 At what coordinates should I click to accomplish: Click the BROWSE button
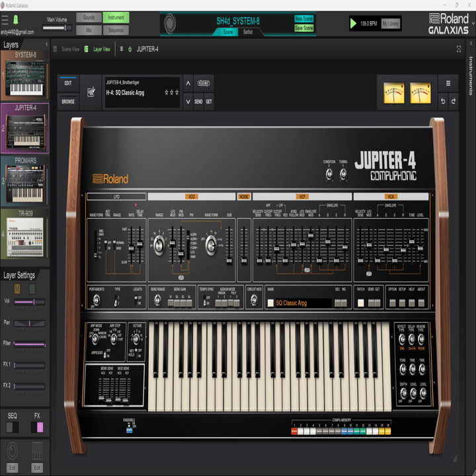pyautogui.click(x=68, y=102)
